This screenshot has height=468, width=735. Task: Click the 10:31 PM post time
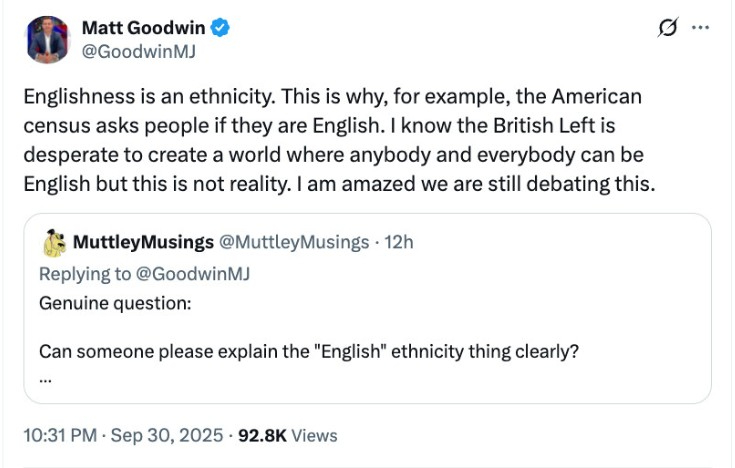coord(58,436)
